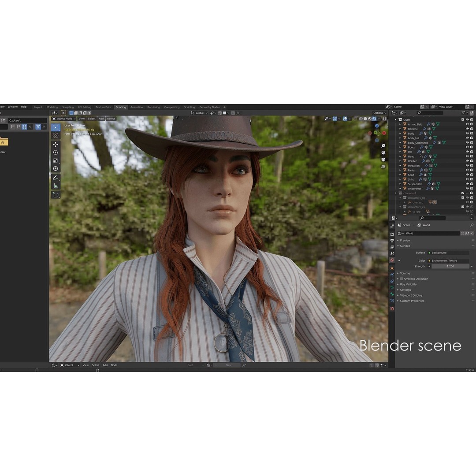This screenshot has width=476, height=476.
Task: Click pin icon in properties header
Action: click(472, 225)
